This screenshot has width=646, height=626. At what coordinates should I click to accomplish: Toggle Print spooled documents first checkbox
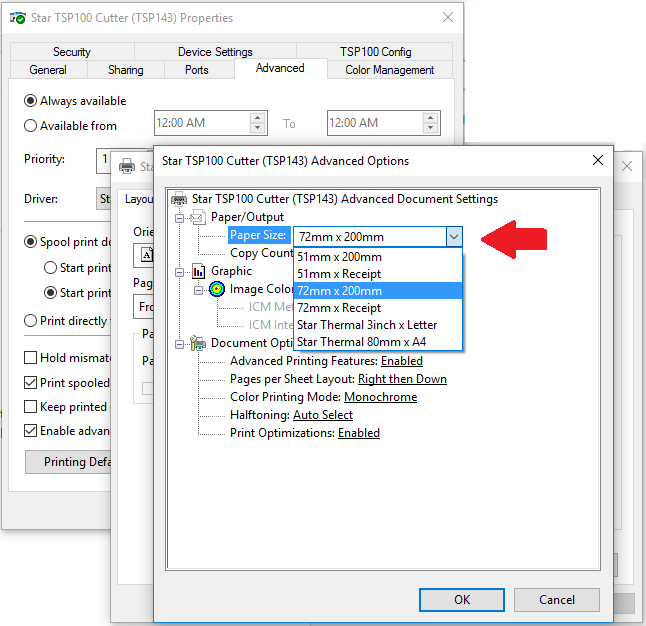tap(30, 383)
